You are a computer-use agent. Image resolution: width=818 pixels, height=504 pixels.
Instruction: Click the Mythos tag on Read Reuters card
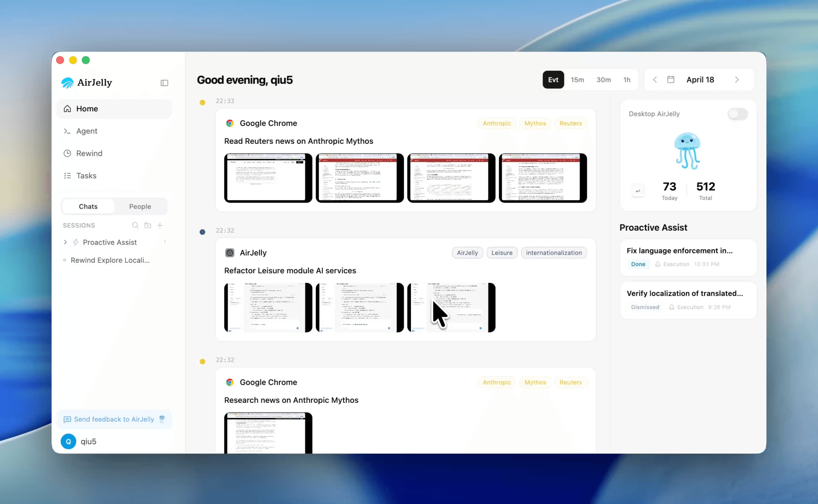pyautogui.click(x=535, y=123)
